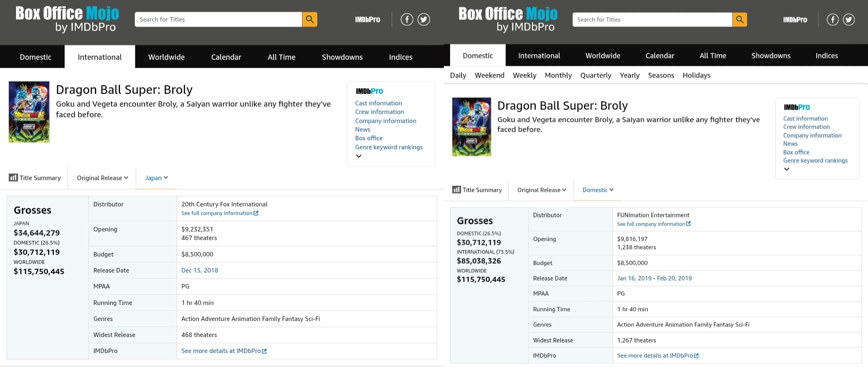Open Genre keyword rankings link on the right page
The image size is (868, 367).
[x=815, y=161]
